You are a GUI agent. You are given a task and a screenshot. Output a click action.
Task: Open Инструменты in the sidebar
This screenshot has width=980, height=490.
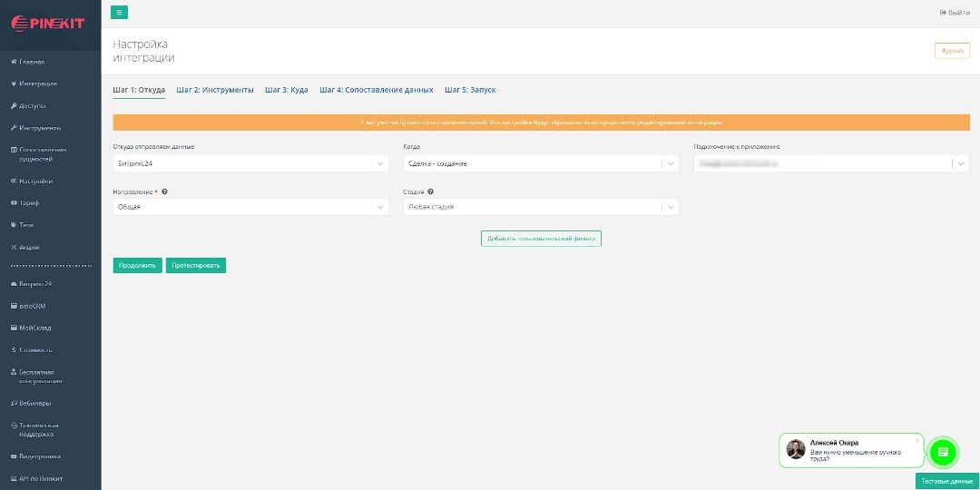click(x=40, y=128)
